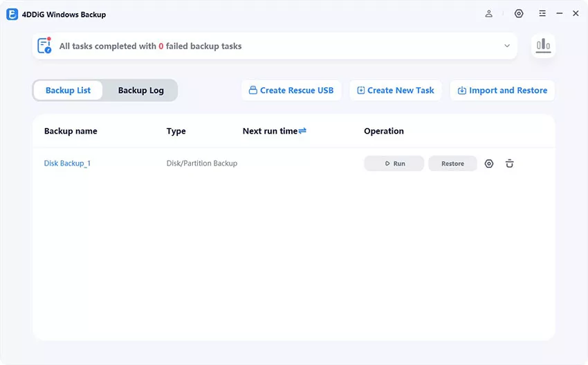Run the Disk Backup_1 task
Screen dimensions: 588x365
(x=394, y=163)
